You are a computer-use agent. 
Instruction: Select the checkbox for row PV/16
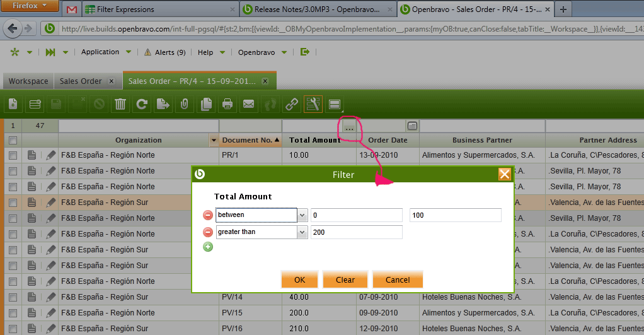point(13,329)
